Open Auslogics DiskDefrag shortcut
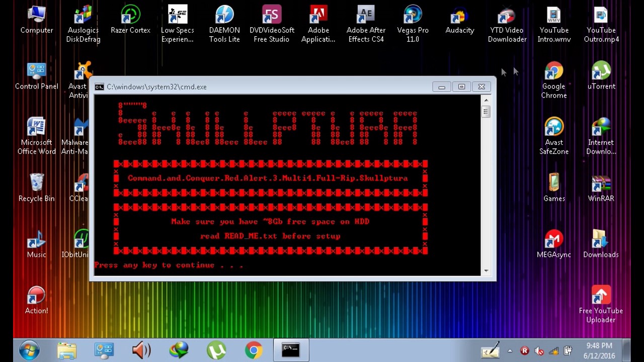The image size is (644, 362). (83, 24)
